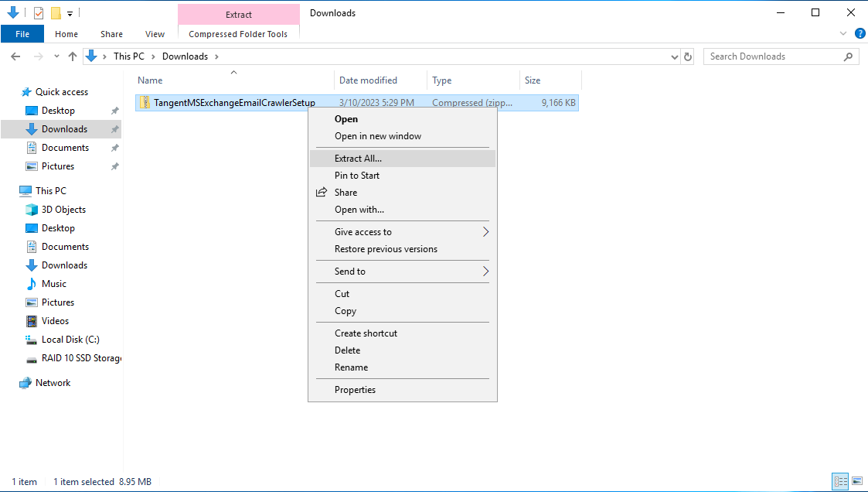Select Properties in the context menu

pyautogui.click(x=355, y=390)
